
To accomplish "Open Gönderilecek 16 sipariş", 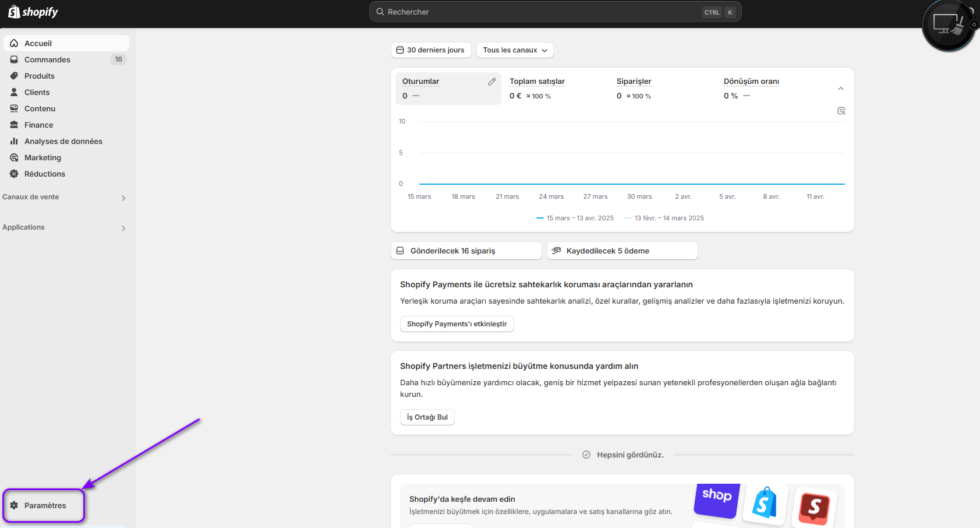I will point(466,251).
